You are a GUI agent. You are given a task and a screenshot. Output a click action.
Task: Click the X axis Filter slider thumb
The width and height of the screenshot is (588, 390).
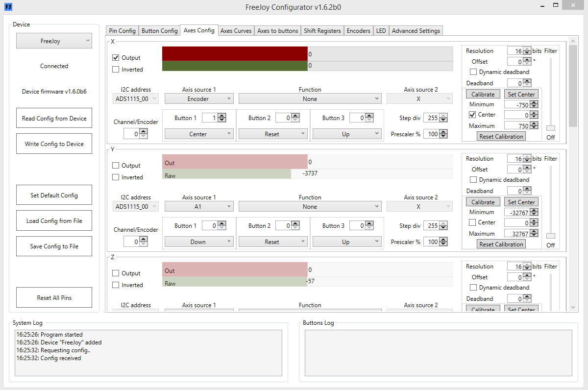click(x=551, y=127)
